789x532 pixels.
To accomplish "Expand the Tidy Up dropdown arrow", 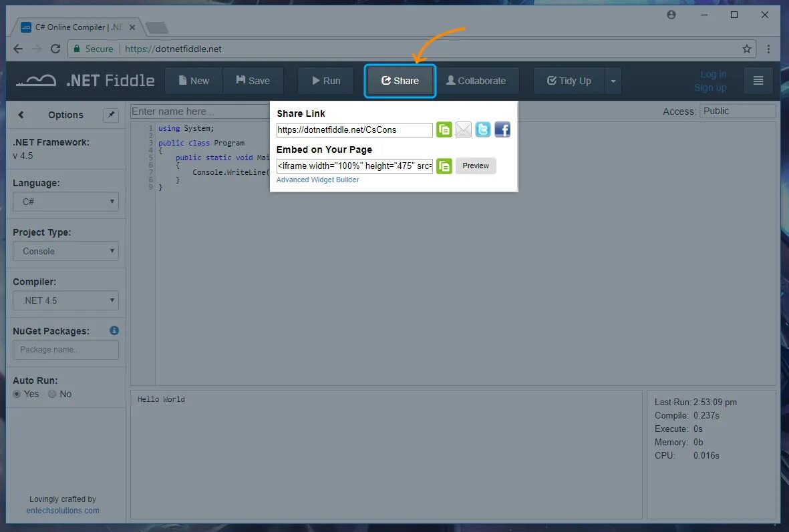I will [x=613, y=81].
